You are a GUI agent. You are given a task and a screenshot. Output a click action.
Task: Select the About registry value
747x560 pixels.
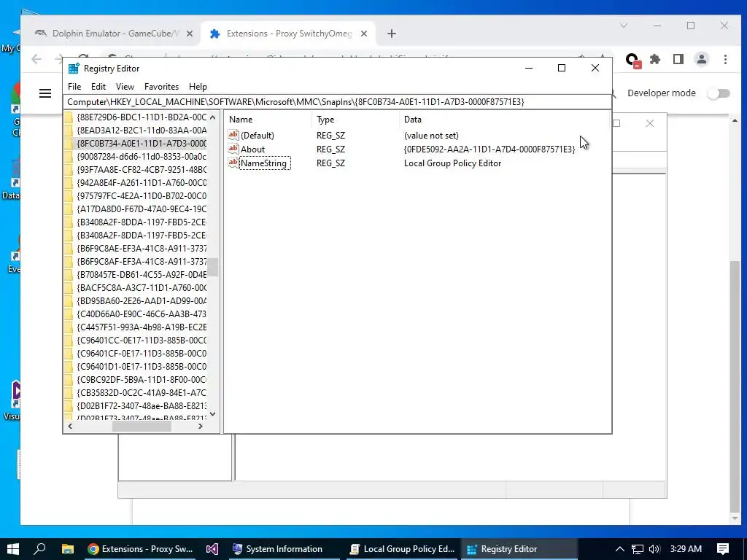252,149
